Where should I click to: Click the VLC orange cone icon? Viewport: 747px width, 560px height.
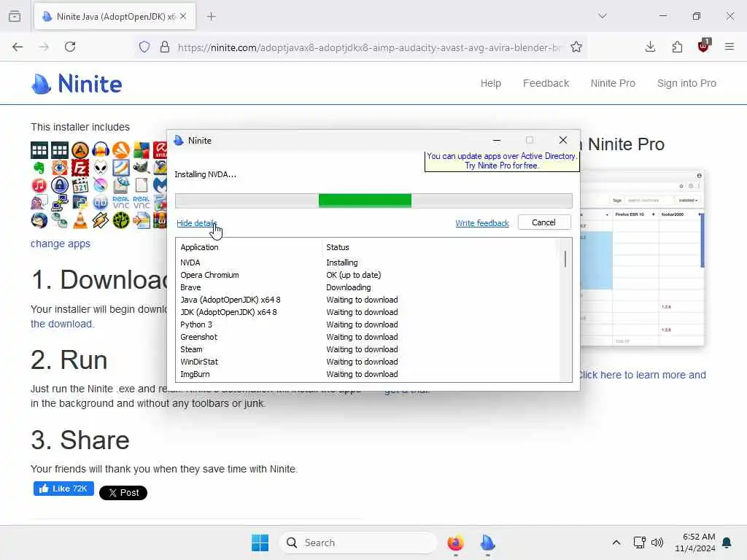tap(80, 220)
